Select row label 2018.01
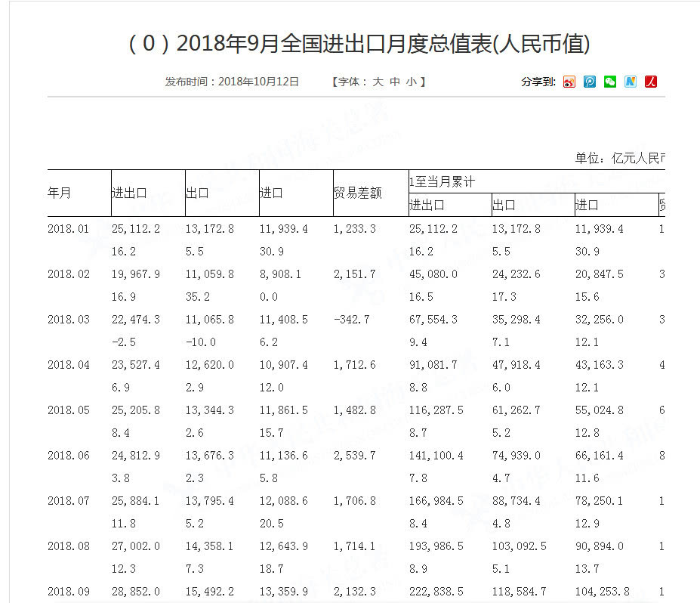This screenshot has height=603, width=700. (x=69, y=229)
